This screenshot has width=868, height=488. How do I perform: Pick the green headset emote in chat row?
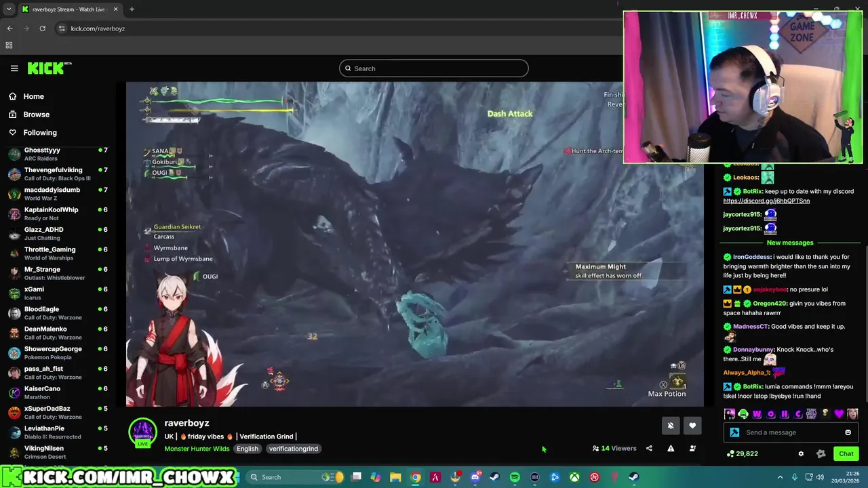click(x=743, y=413)
